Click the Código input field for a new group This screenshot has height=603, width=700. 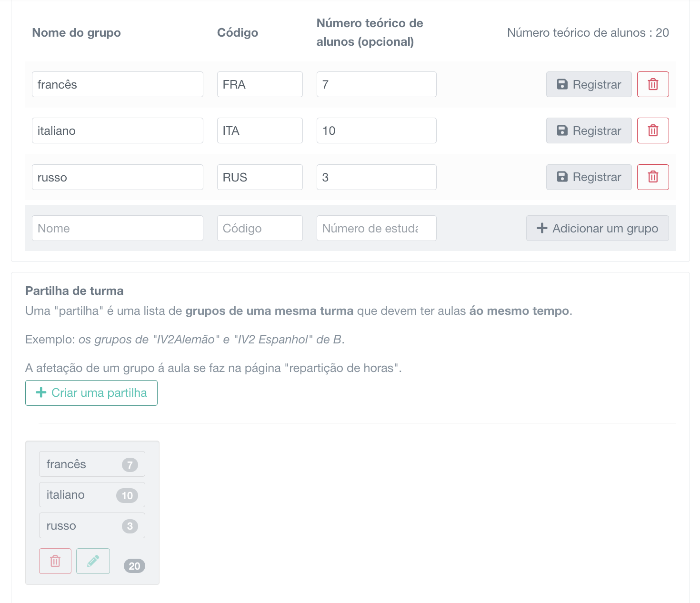point(260,228)
